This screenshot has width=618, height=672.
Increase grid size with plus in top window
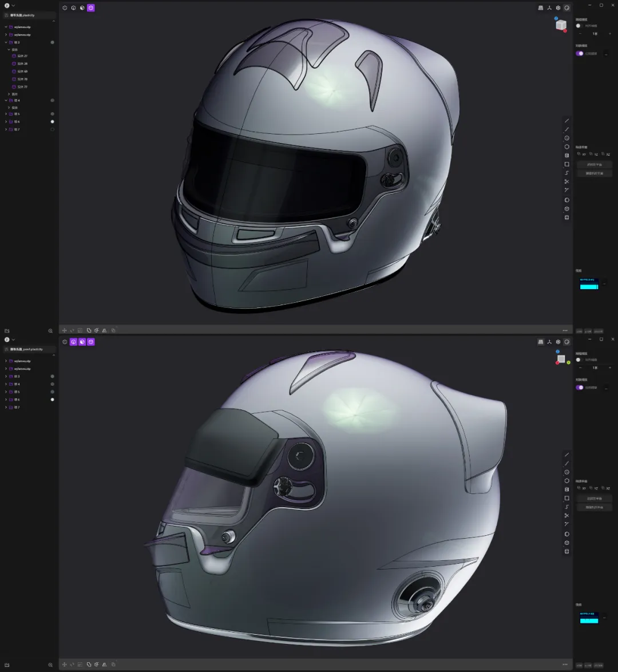(x=610, y=34)
